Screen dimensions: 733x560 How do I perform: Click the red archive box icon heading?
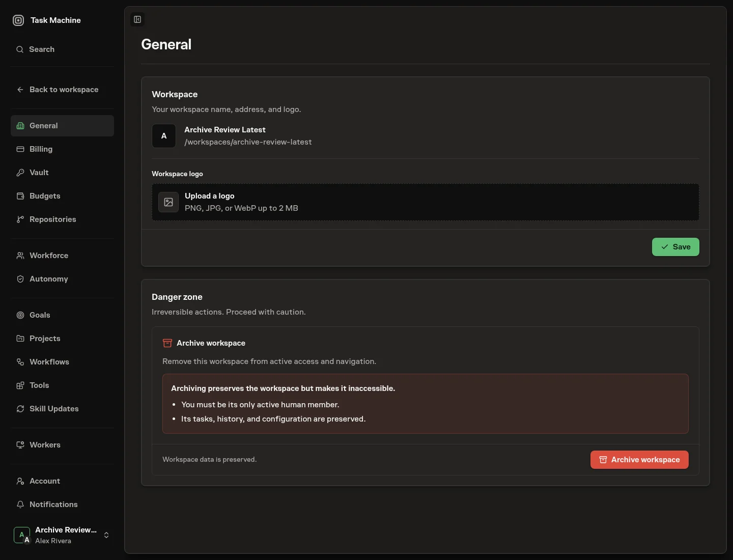pyautogui.click(x=167, y=343)
